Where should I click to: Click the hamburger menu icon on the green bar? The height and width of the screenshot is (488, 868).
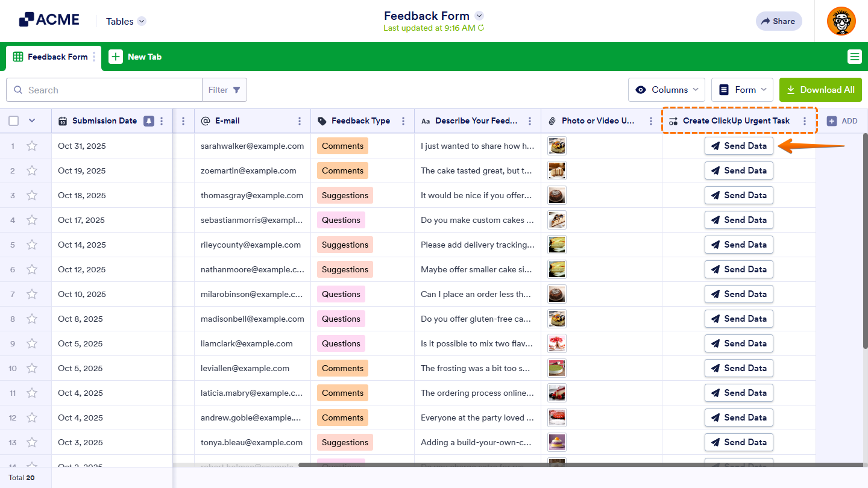click(x=854, y=56)
